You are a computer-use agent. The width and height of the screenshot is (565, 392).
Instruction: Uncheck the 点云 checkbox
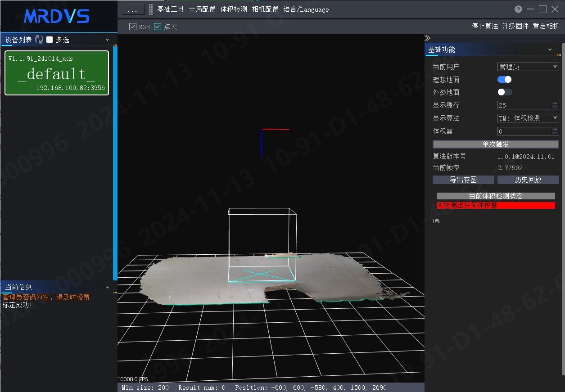[x=157, y=27]
